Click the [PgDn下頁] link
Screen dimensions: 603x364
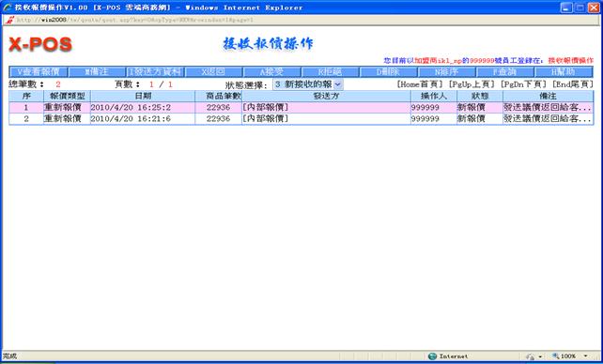(x=523, y=84)
